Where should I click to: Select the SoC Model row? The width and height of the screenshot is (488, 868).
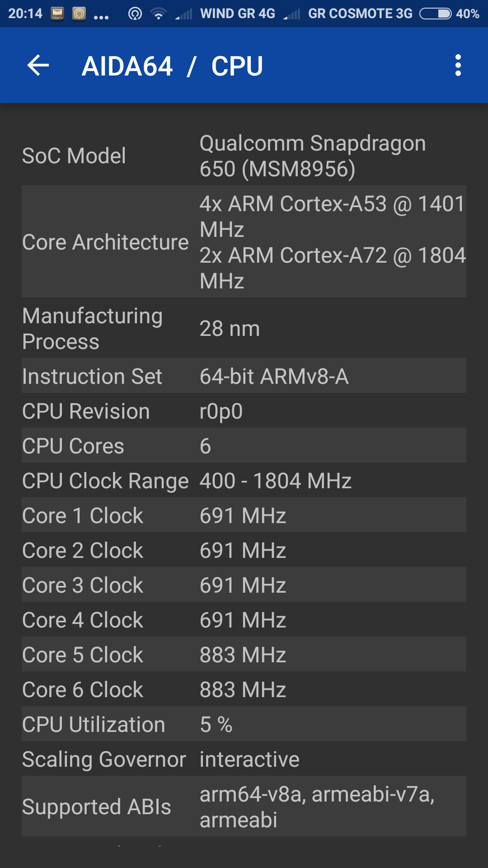[244, 156]
